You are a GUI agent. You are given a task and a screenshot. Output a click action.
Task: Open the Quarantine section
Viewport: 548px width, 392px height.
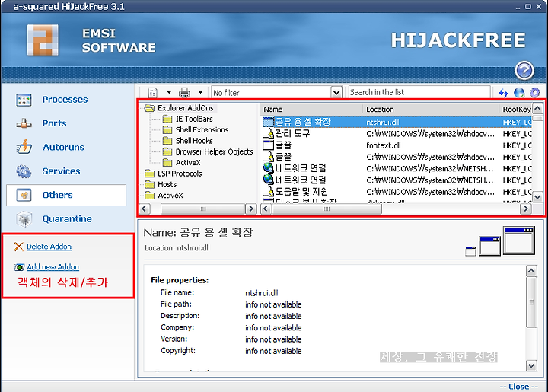67,219
